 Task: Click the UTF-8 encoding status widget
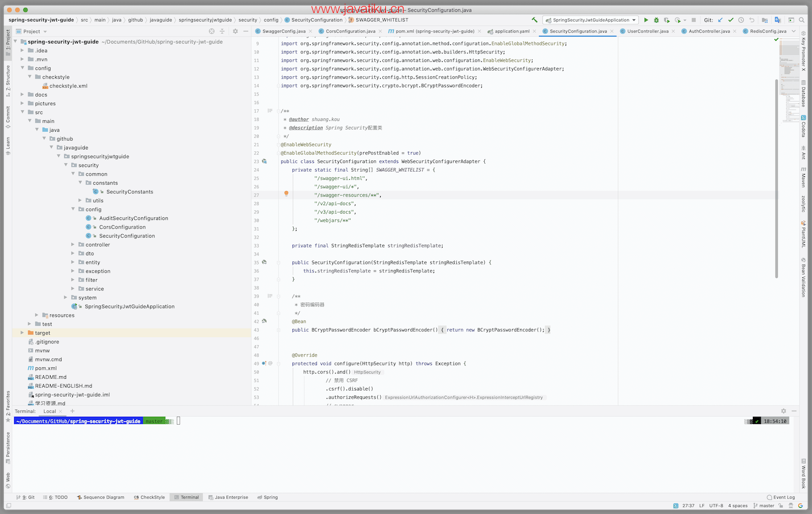(x=716, y=505)
